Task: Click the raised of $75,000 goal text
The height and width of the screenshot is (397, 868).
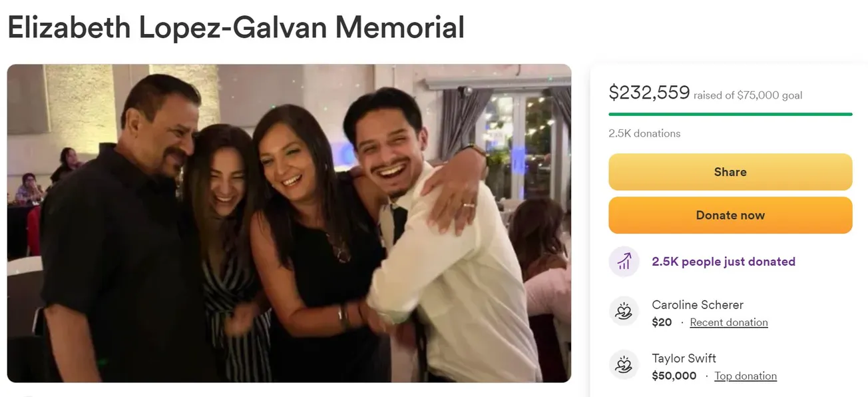Action: pos(748,95)
